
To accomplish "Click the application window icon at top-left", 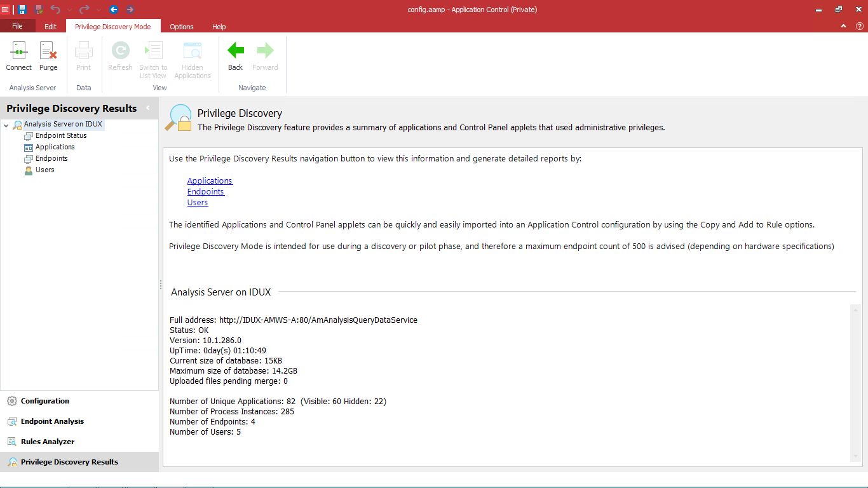I will pyautogui.click(x=5, y=10).
